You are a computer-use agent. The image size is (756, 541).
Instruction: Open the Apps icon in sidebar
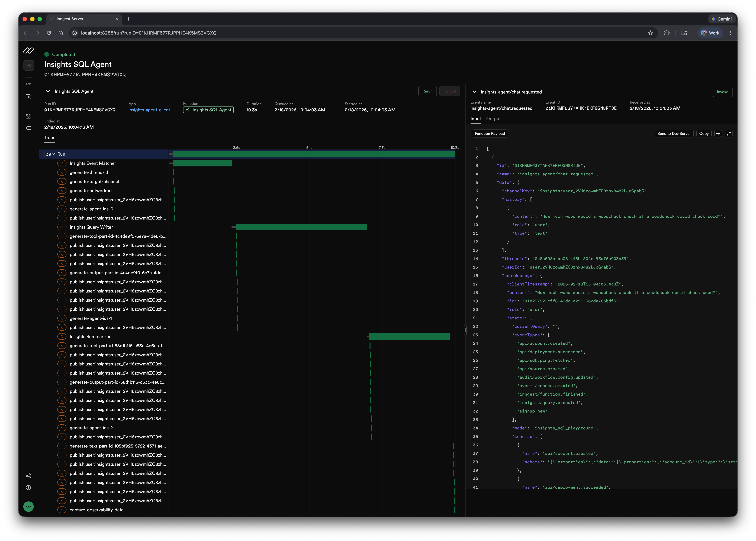(x=28, y=116)
